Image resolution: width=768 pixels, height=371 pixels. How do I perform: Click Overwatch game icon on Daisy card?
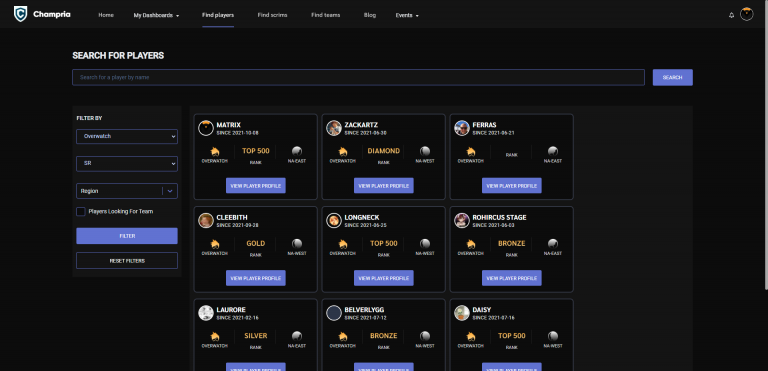pyautogui.click(x=471, y=336)
